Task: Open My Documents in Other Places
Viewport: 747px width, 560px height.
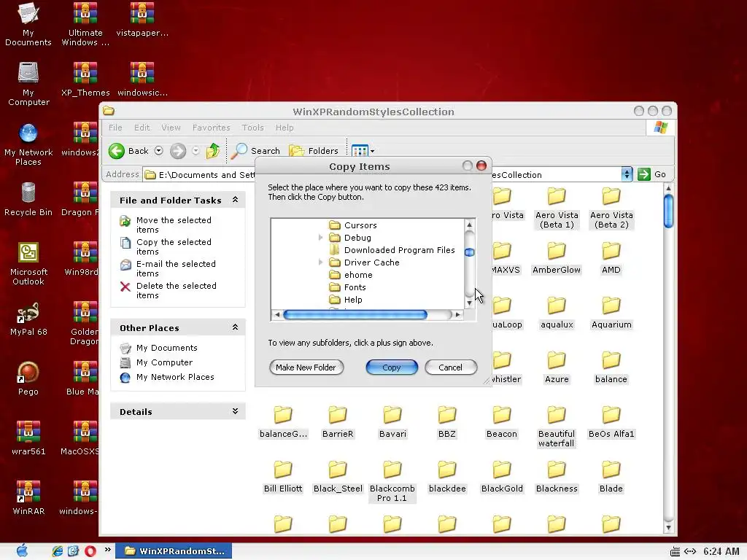Action: pos(167,348)
